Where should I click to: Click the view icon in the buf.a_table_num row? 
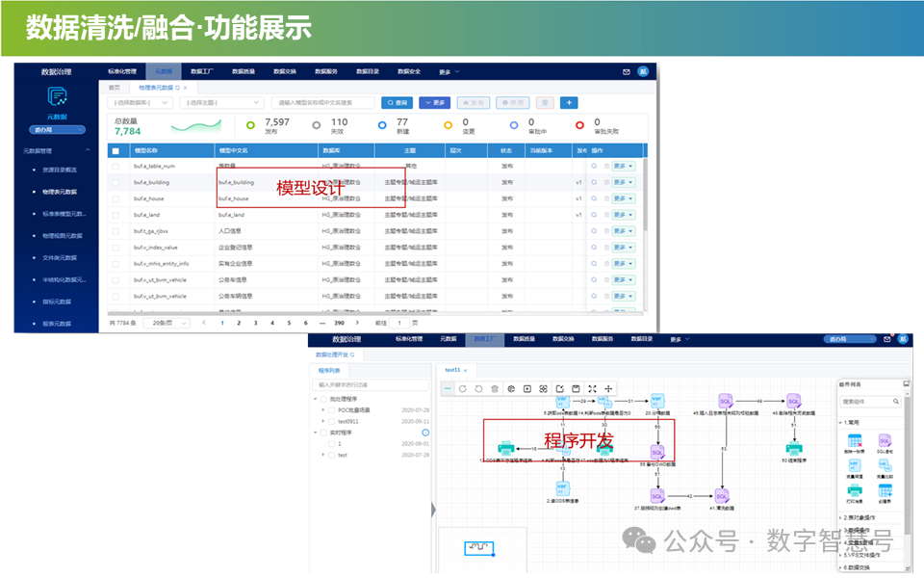coord(594,166)
